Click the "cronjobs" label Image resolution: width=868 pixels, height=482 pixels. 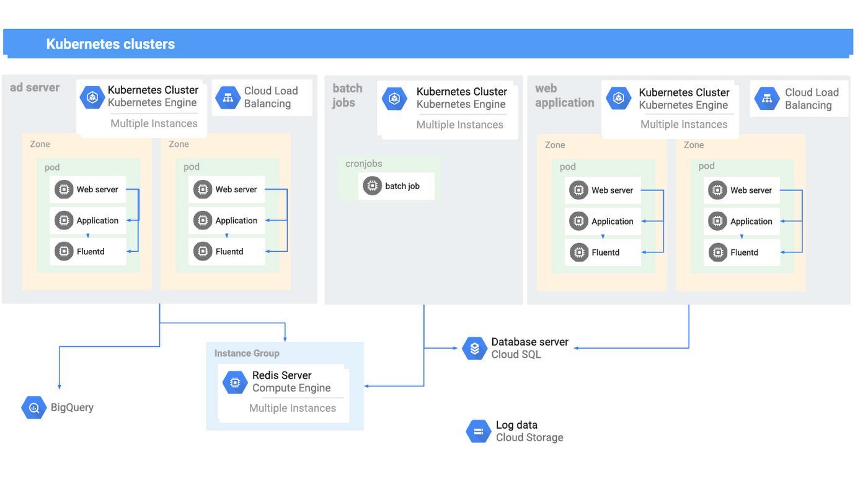tap(364, 164)
